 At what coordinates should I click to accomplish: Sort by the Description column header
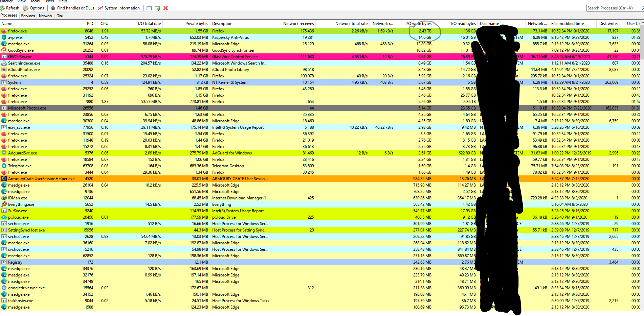(241, 24)
